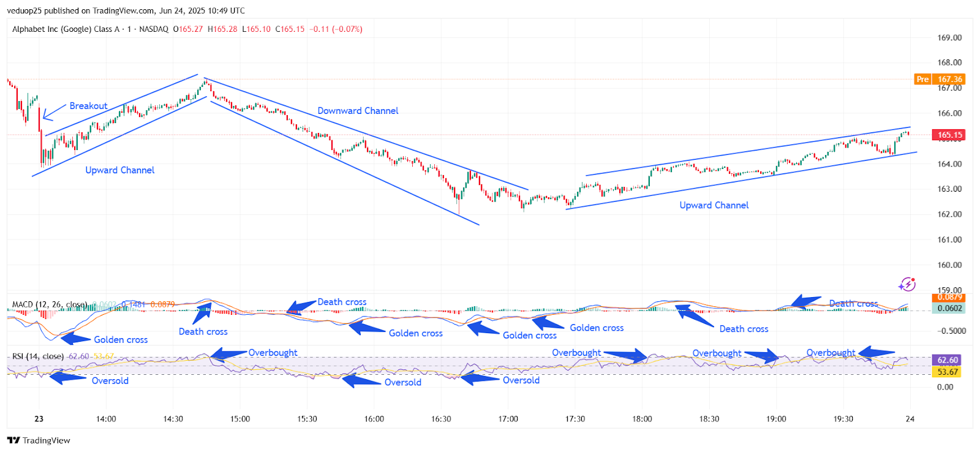Click the open value O165.27

tap(188, 29)
